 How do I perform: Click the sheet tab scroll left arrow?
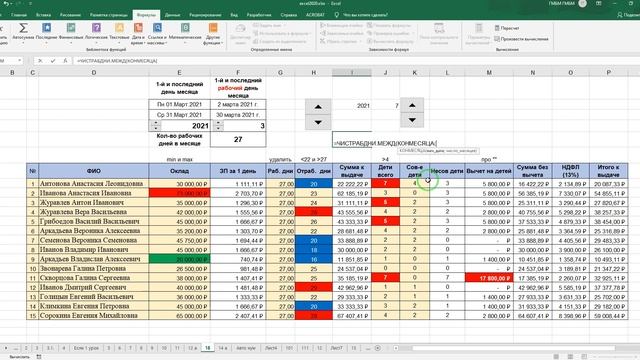coord(6,348)
